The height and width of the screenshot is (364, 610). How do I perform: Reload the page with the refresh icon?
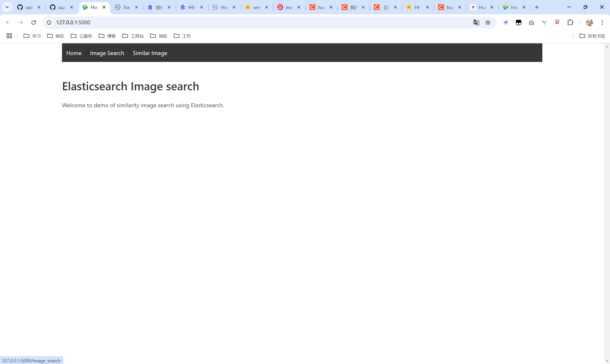click(34, 23)
